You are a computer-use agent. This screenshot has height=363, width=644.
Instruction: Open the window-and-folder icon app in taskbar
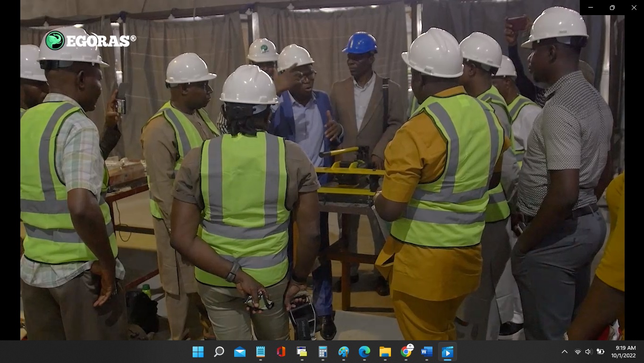click(x=302, y=352)
